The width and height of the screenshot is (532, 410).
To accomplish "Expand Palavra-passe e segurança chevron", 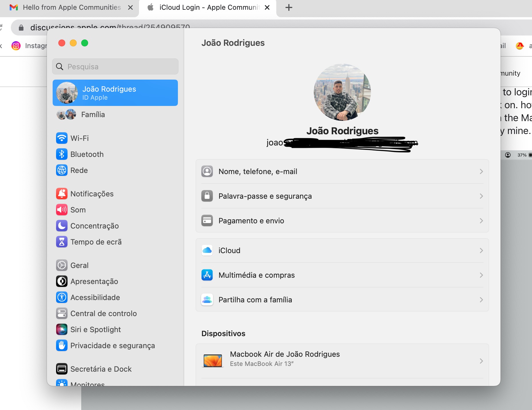I will (x=481, y=196).
